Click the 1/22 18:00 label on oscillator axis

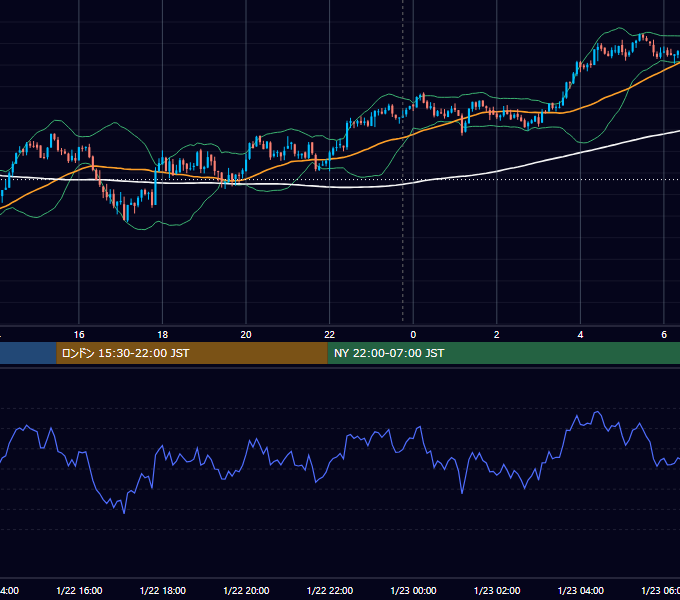coord(163,590)
